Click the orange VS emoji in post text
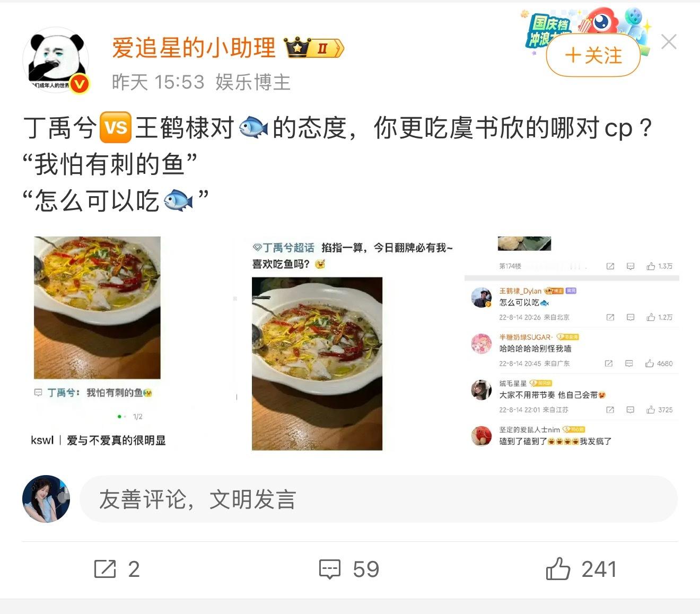This screenshot has height=614, width=700. point(116,128)
